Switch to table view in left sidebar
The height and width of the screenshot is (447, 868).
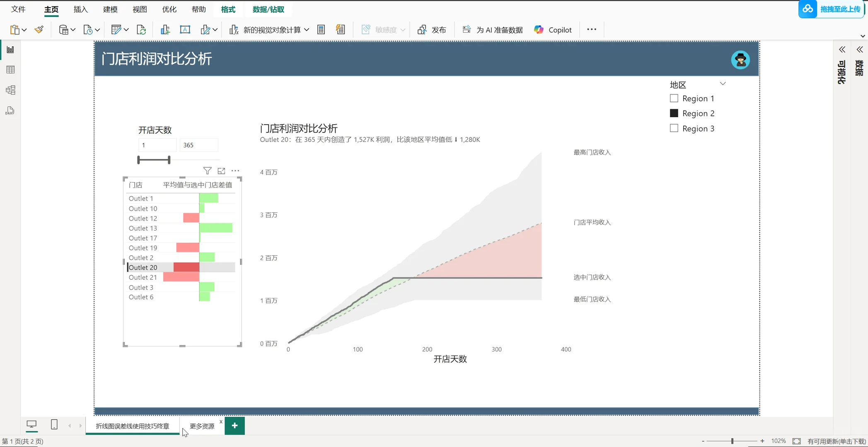coord(10,70)
